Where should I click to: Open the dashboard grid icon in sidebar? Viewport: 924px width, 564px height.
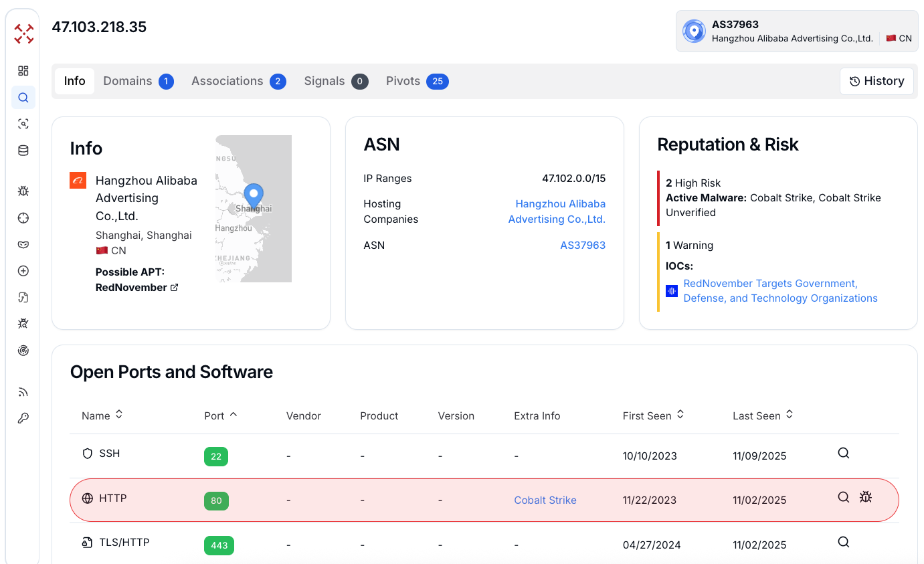tap(23, 71)
